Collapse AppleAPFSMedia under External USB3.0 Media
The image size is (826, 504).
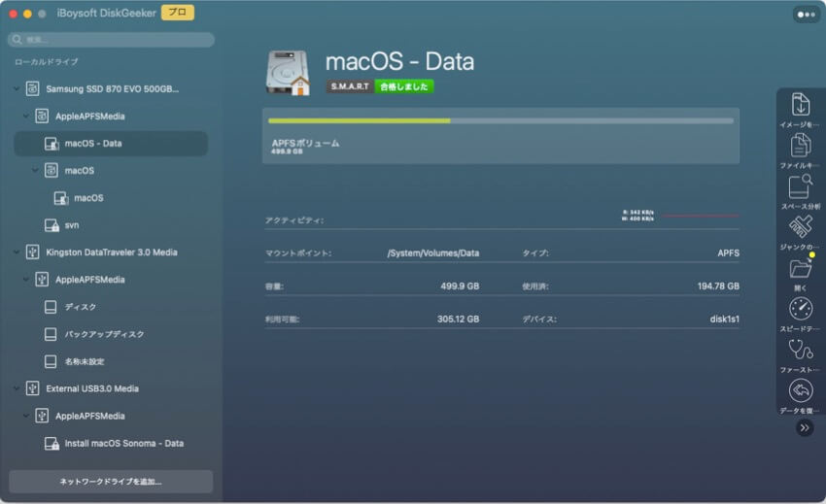click(x=25, y=416)
